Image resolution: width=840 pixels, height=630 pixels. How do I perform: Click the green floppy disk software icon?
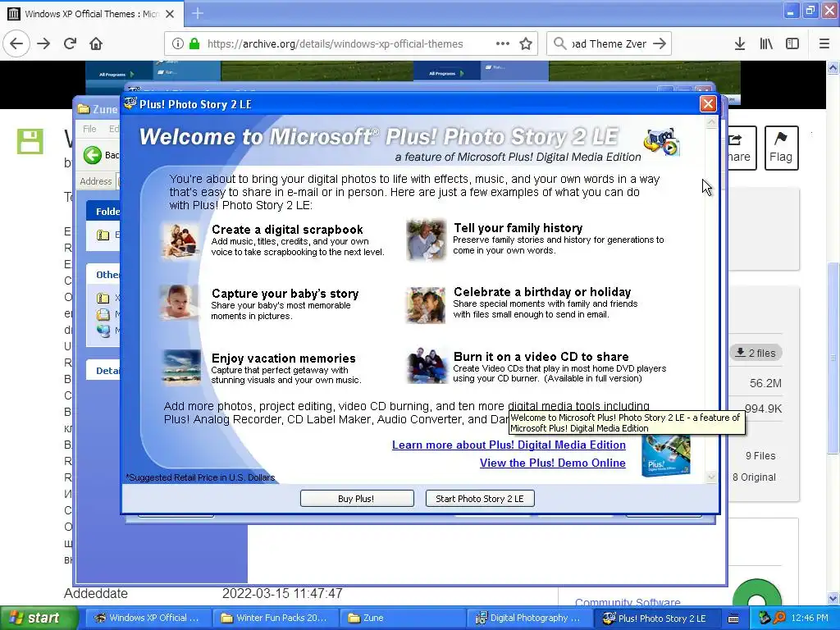point(30,141)
